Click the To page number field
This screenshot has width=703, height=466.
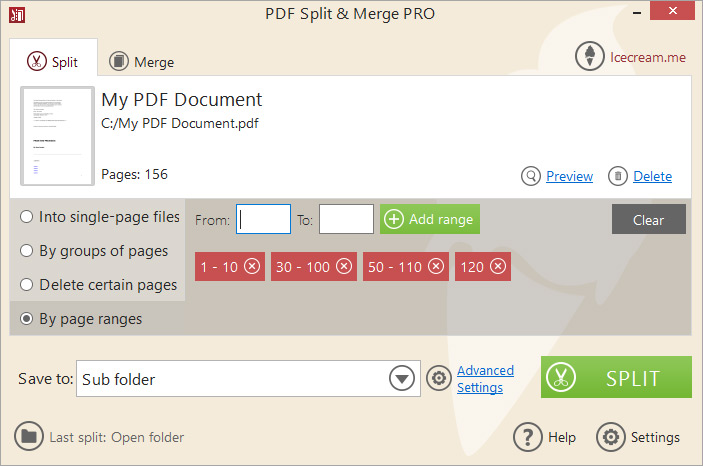(x=346, y=219)
